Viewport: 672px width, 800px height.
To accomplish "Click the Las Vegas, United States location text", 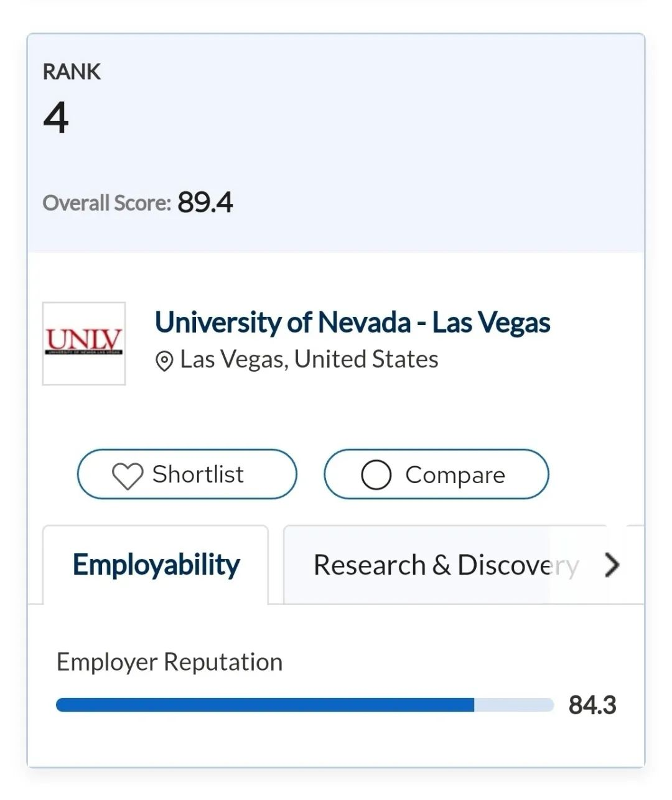I will point(309,359).
